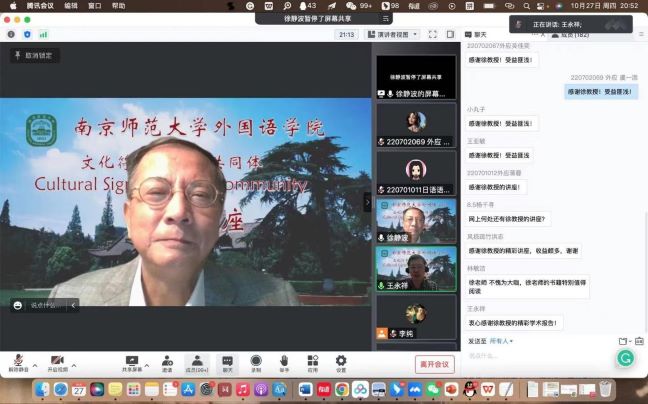
Task: Click the fullscreen icon beside 演讲者视图
Action: point(433,34)
